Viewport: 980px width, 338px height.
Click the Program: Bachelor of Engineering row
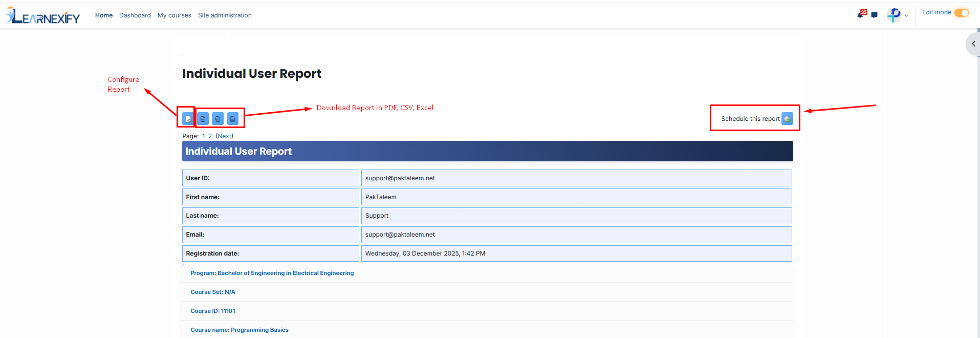coord(488,273)
